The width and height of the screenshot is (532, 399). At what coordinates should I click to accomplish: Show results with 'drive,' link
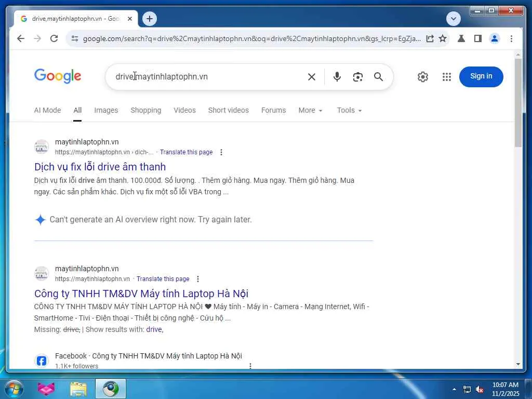tap(155, 329)
